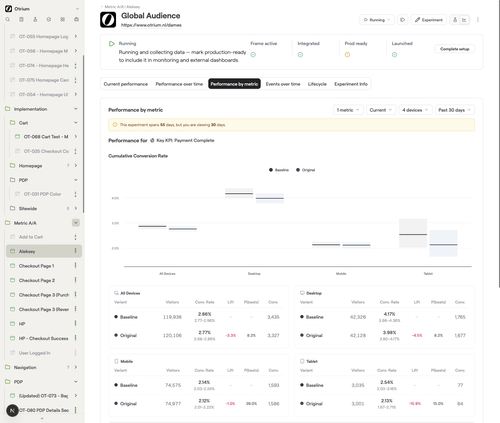Click the Frame active status icon
Screen dimensions: 500x423
point(253,55)
